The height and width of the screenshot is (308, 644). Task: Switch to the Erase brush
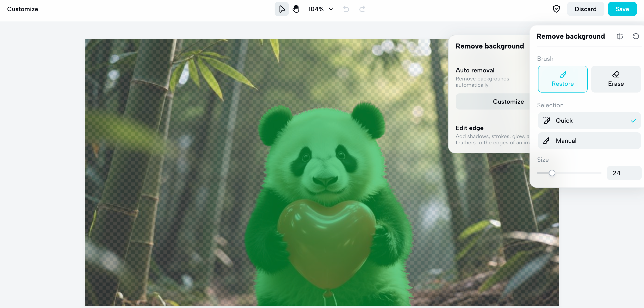[616, 79]
